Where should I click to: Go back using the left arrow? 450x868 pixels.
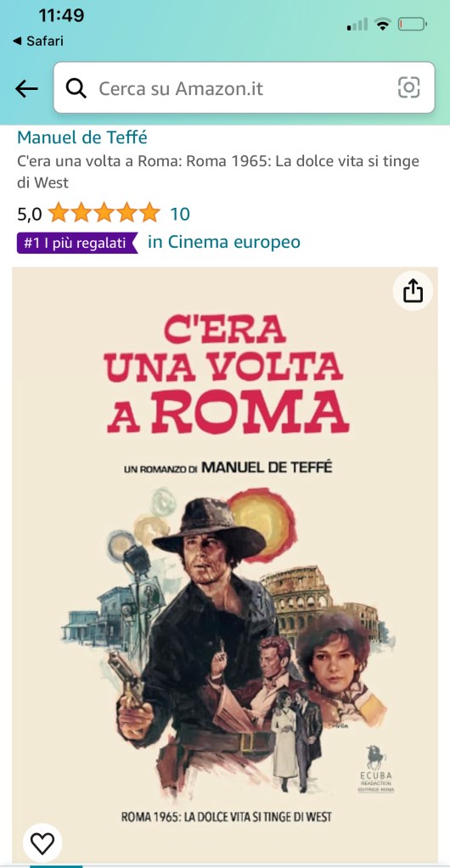click(x=26, y=88)
